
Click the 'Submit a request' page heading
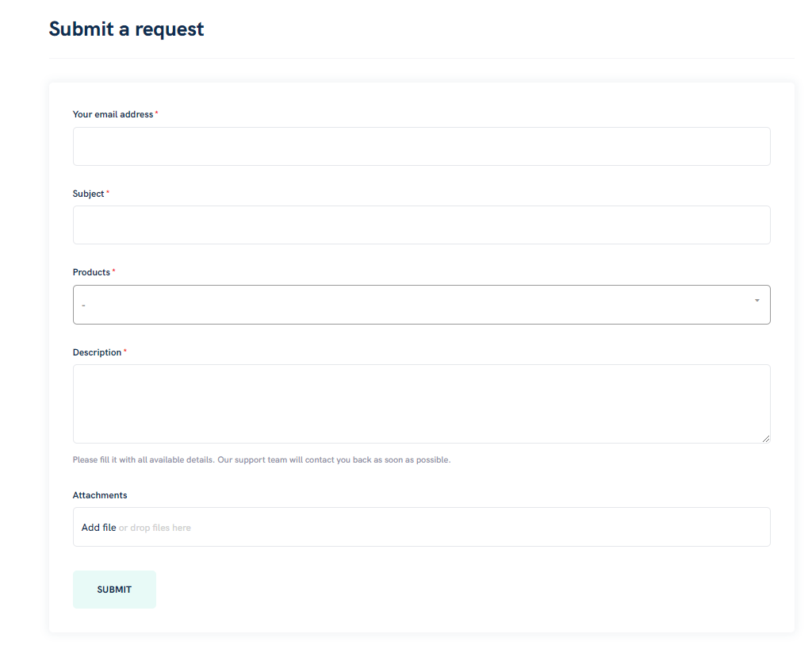[x=126, y=29]
